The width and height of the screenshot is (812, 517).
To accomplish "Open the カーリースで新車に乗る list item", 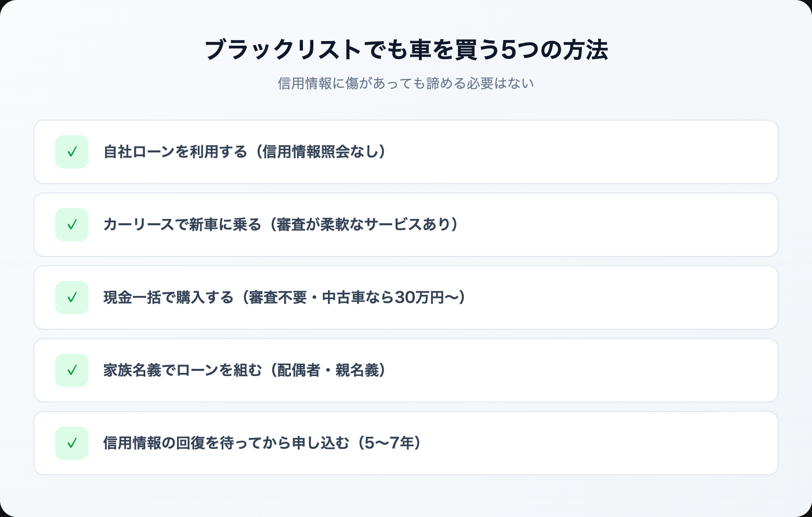I will 182,225.
